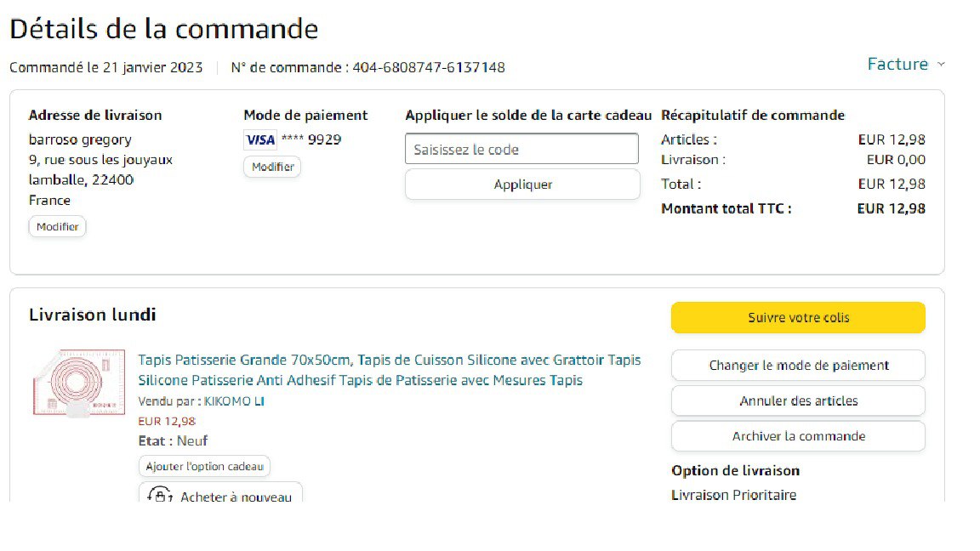Archive the order with Archiver la commande
Screen dimensions: 980x551
coord(798,436)
